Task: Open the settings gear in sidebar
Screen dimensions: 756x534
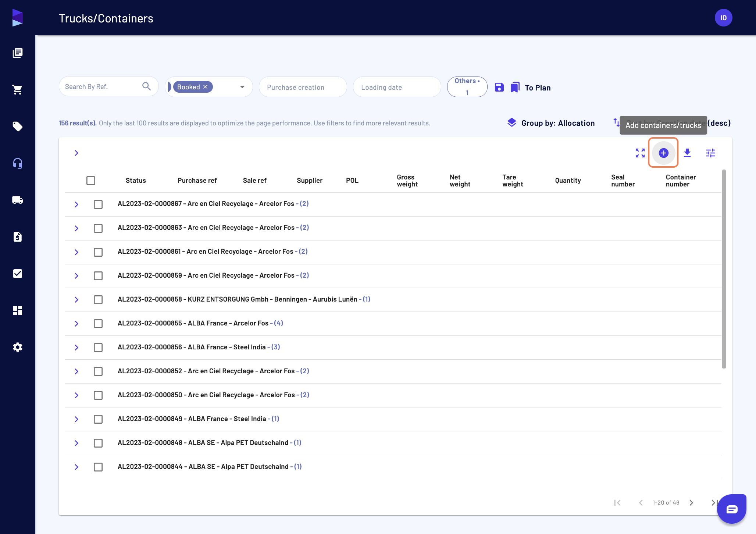Action: pos(17,347)
